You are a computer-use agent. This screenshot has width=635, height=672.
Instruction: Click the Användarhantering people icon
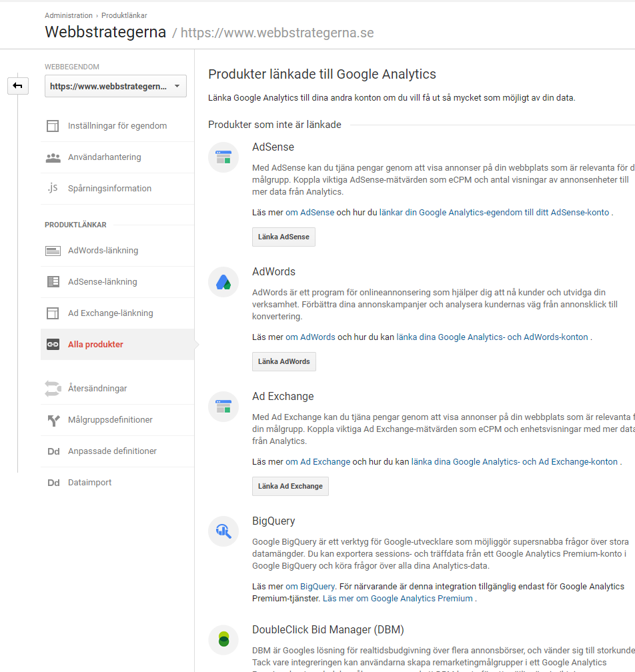click(x=53, y=157)
